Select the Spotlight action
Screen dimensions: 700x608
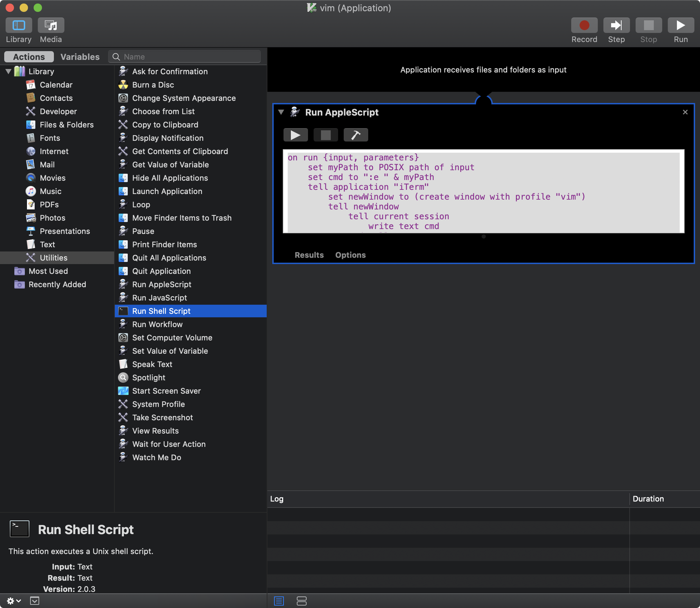click(191, 378)
